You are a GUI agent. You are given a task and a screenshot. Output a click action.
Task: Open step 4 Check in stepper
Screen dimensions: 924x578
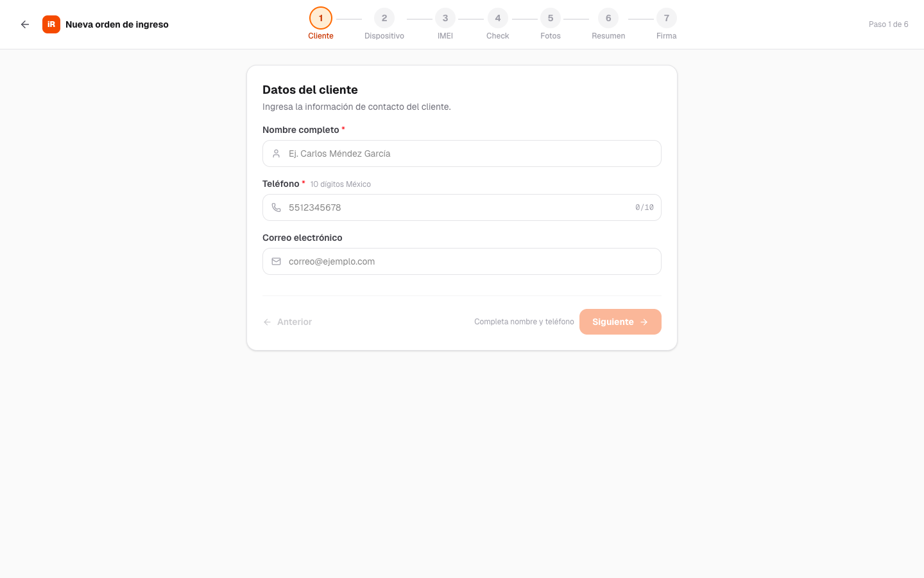point(498,19)
